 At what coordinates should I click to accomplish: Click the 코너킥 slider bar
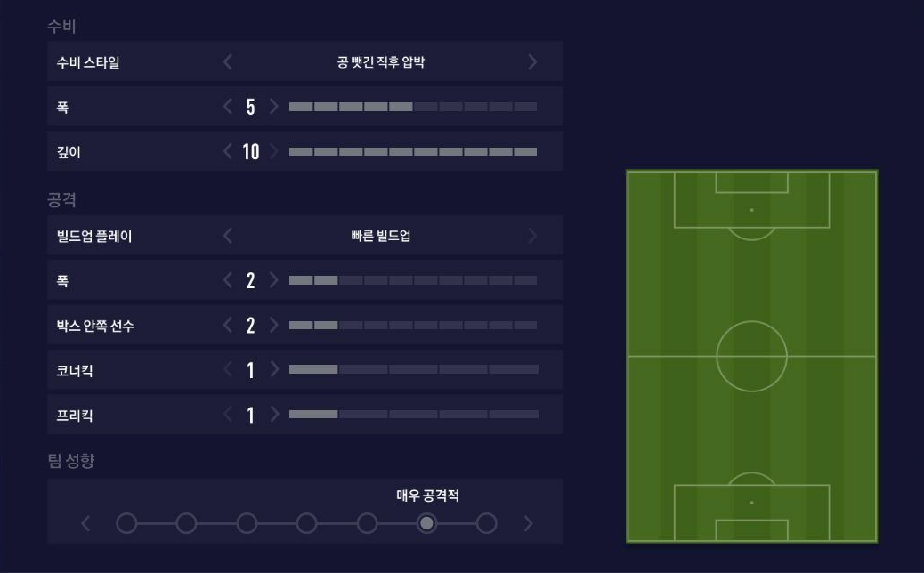pyautogui.click(x=413, y=369)
